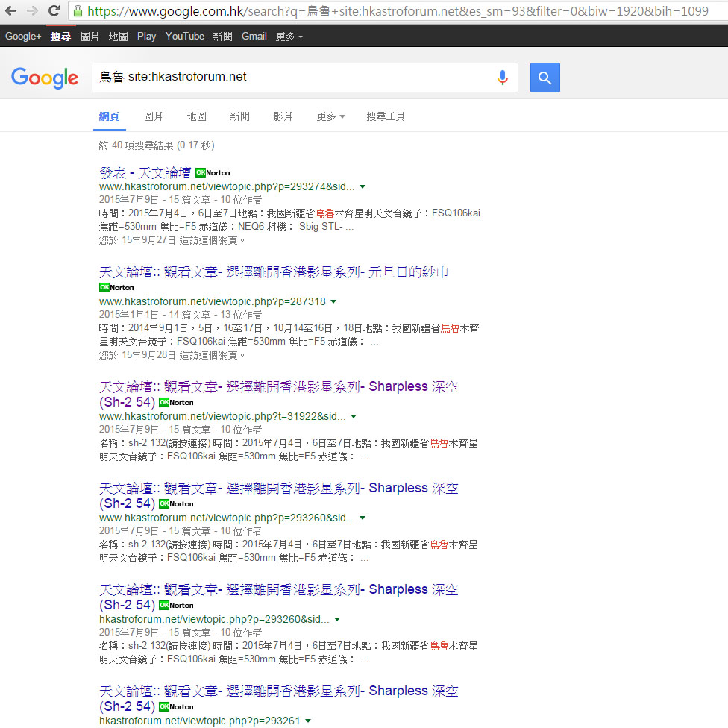Click Norton badge under 元旦日的紗巾 result
728x728 pixels.
click(116, 288)
